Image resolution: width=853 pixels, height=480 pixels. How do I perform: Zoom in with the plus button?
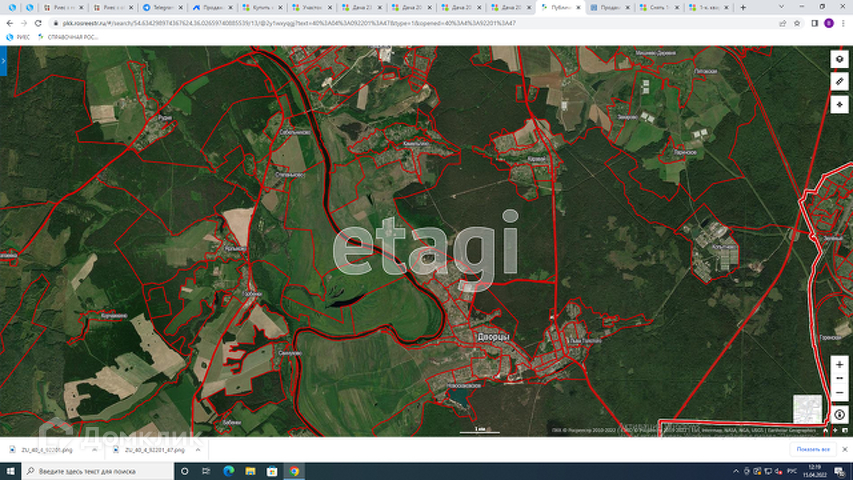click(839, 364)
